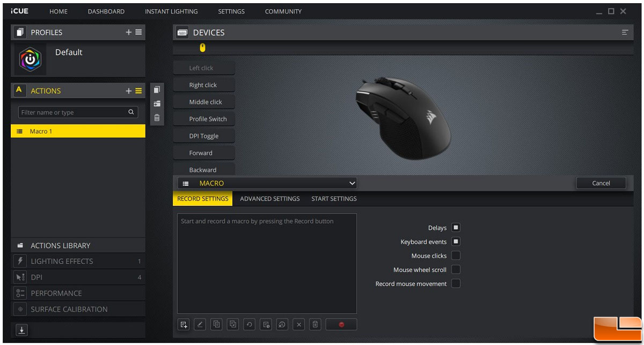Click the X remove event icon
The height and width of the screenshot is (345, 644).
point(299,324)
